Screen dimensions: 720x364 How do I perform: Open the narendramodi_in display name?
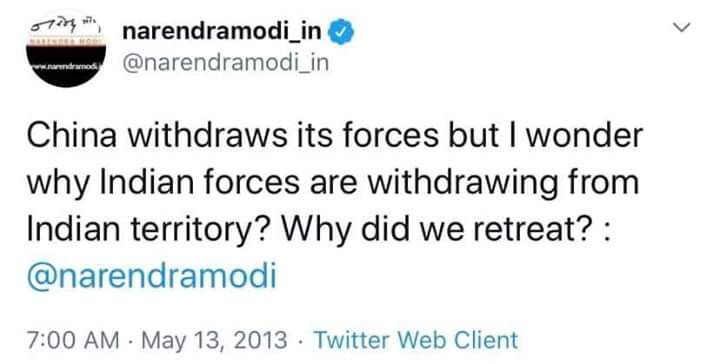(222, 32)
